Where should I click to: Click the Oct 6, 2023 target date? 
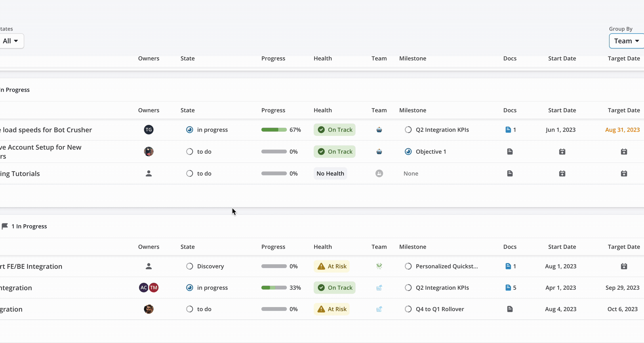(622, 309)
